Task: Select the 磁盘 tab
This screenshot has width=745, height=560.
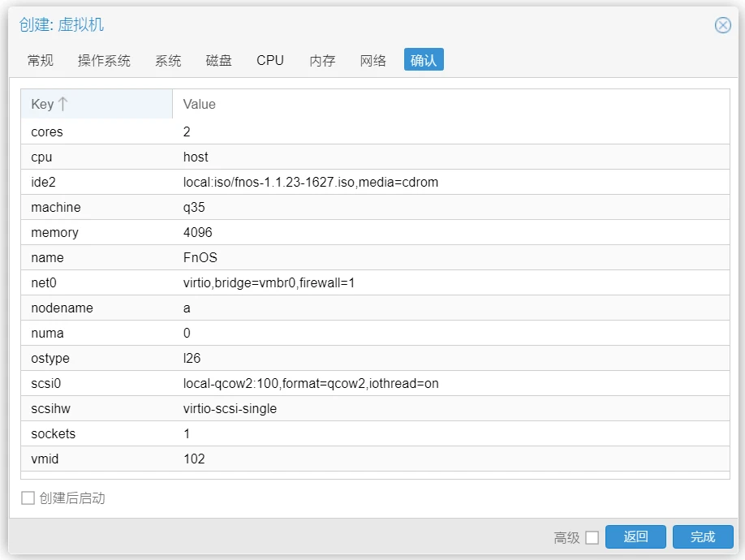Action: 218,61
